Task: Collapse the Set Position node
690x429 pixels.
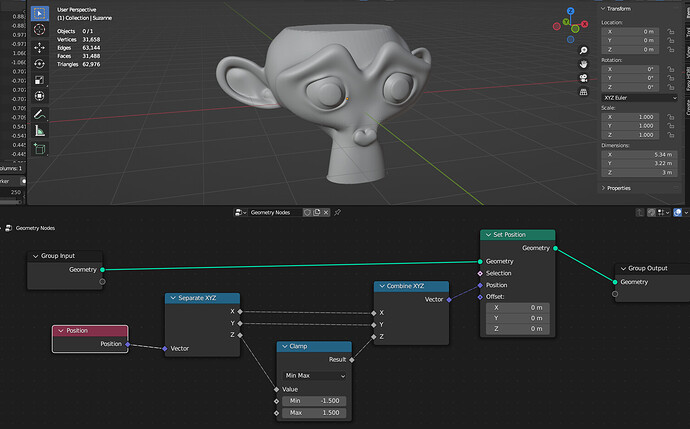Action: (488, 235)
